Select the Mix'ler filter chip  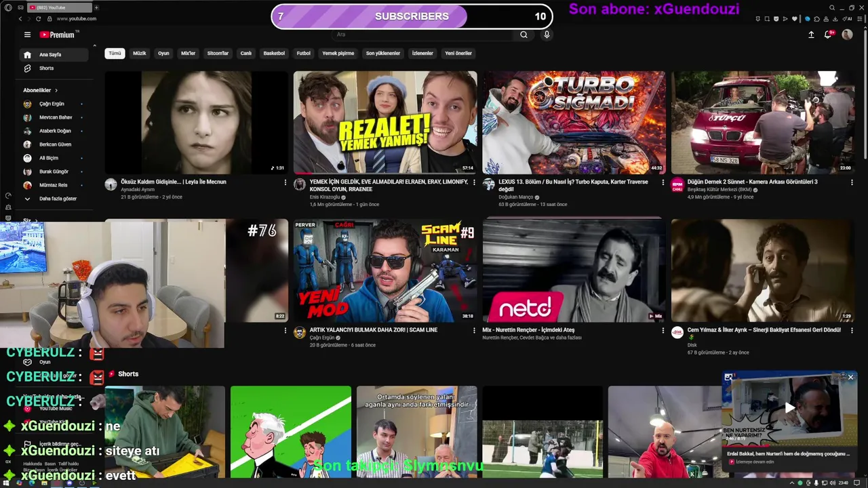[x=188, y=53]
